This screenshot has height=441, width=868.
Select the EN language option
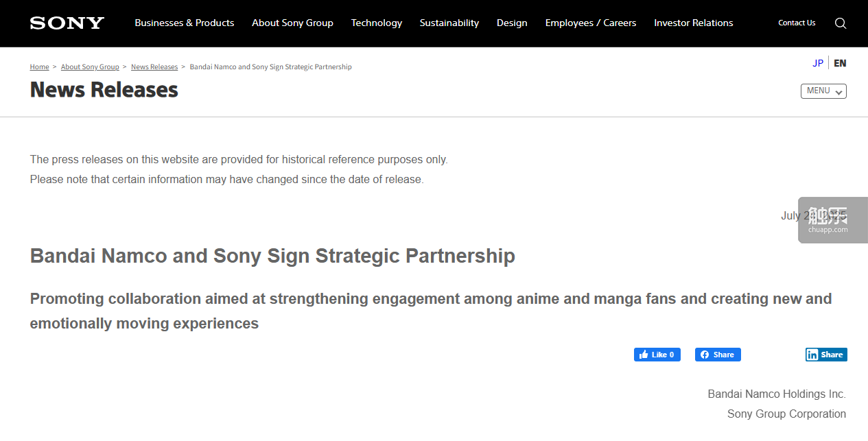point(840,63)
